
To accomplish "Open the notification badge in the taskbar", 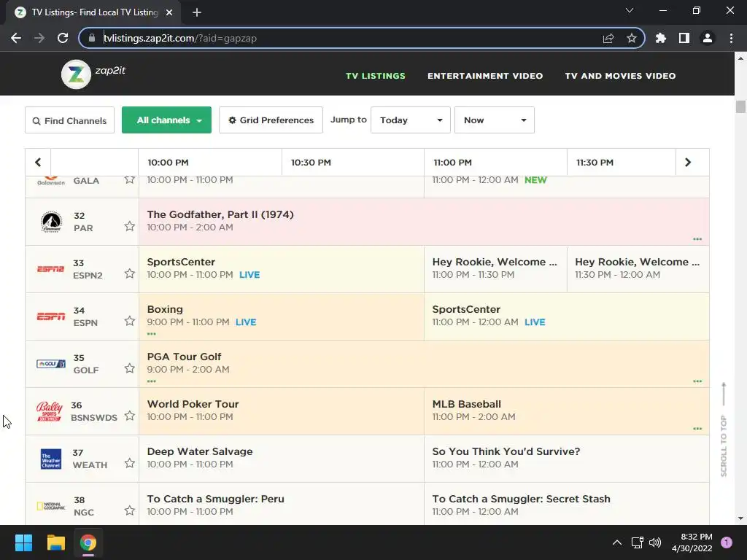I will coord(727,542).
